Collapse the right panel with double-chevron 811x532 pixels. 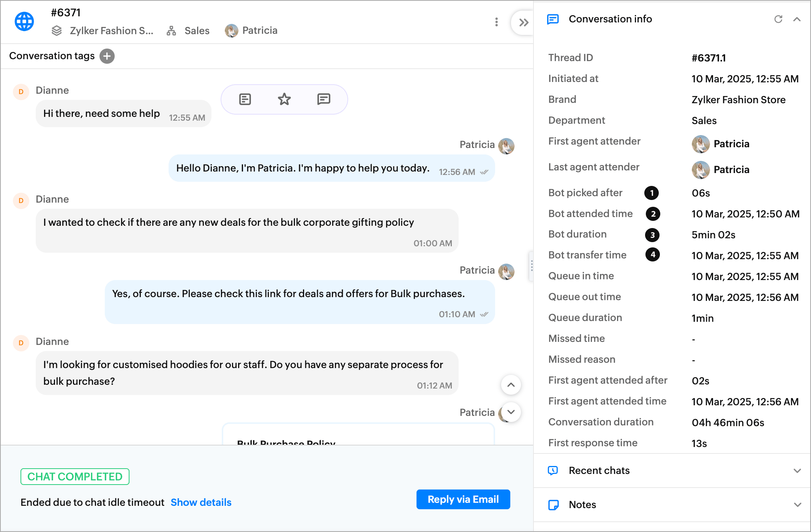[x=524, y=23]
